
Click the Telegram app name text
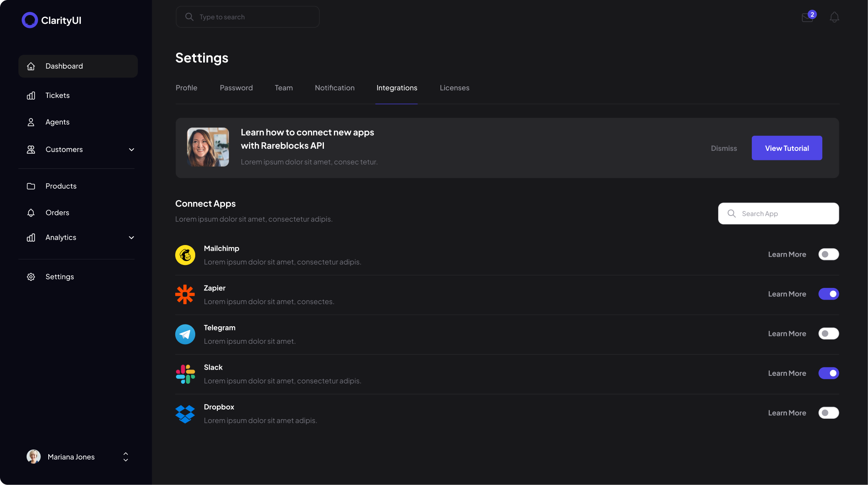(x=220, y=327)
